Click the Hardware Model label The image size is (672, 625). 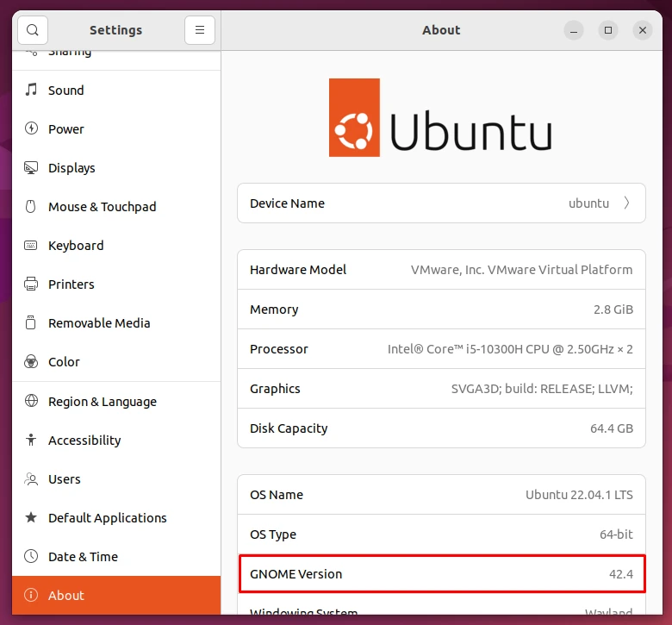pyautogui.click(x=298, y=270)
